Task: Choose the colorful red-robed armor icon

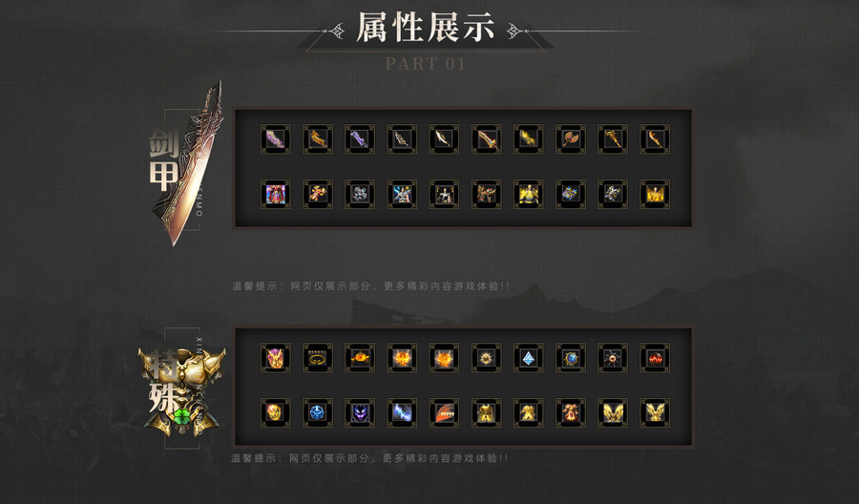Action: pyautogui.click(x=276, y=194)
